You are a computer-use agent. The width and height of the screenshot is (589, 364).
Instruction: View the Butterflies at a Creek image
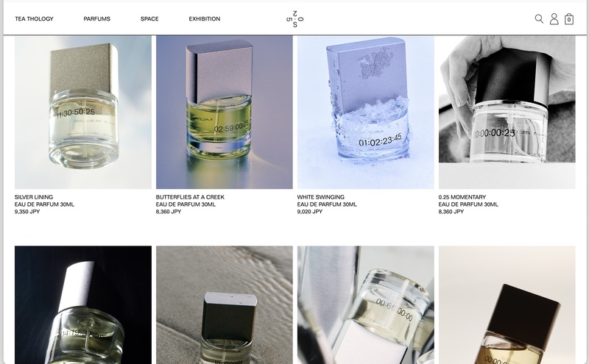(x=225, y=113)
